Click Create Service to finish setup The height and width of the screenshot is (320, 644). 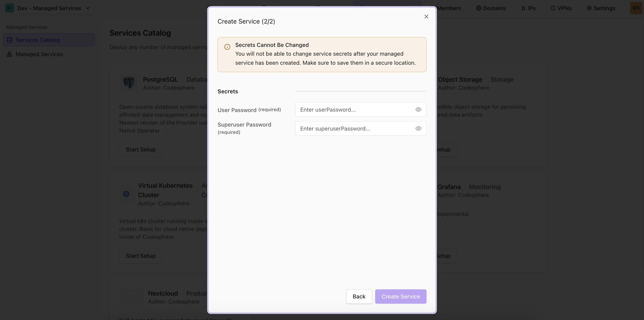[400, 296]
